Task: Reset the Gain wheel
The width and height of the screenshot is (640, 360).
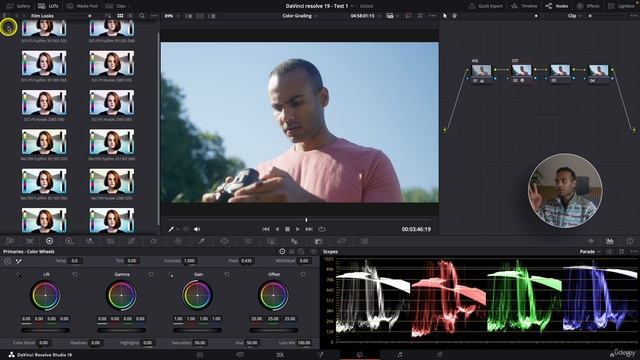Action: pyautogui.click(x=227, y=274)
